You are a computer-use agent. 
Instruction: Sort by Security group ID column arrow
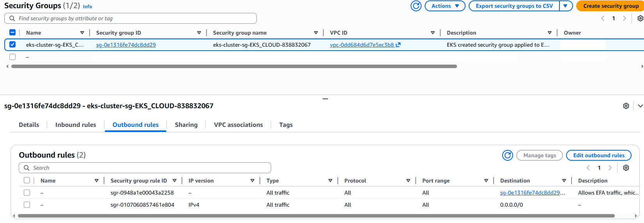click(x=199, y=33)
